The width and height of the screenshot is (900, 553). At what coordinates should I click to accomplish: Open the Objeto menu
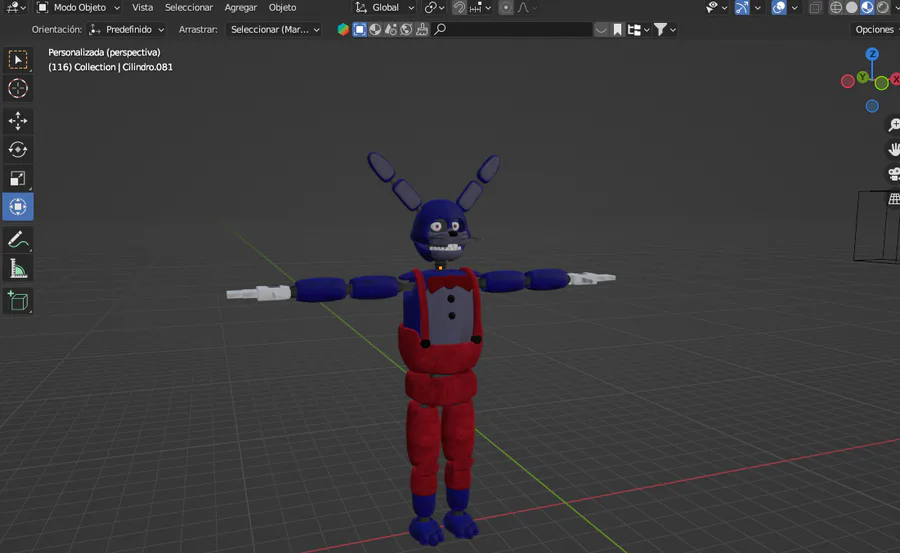coord(282,7)
